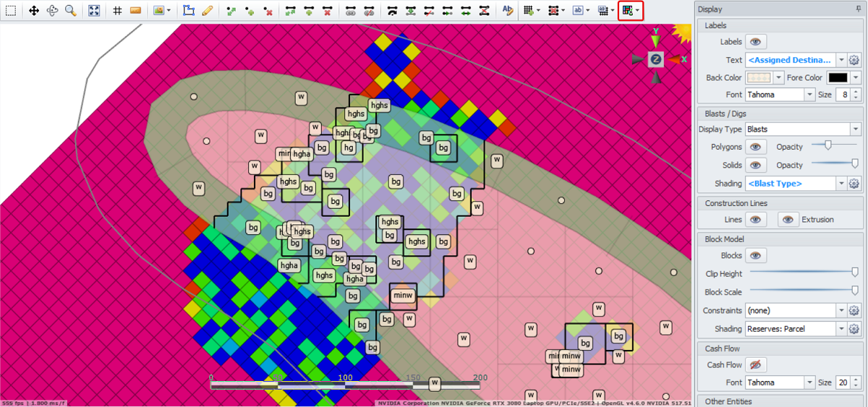The image size is (868, 407).
Task: Hide Polygons using the eye toggle
Action: point(756,147)
